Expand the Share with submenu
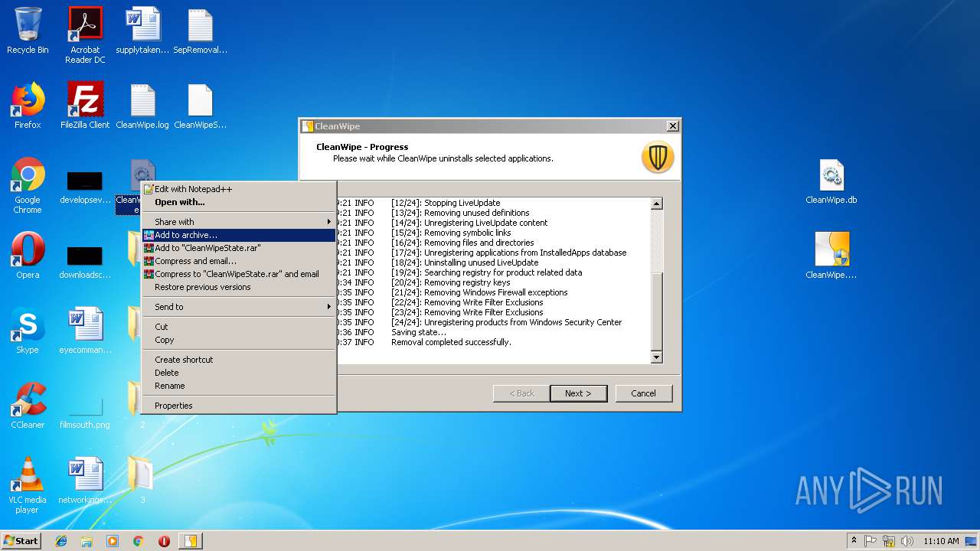980x551 pixels. (x=239, y=222)
